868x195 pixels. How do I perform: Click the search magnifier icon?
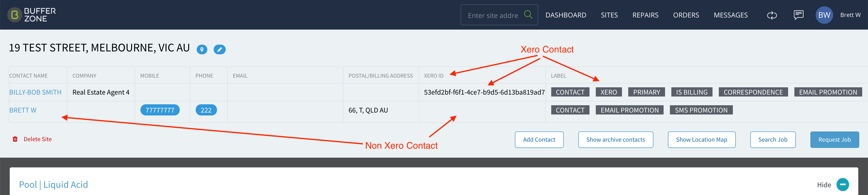(528, 15)
